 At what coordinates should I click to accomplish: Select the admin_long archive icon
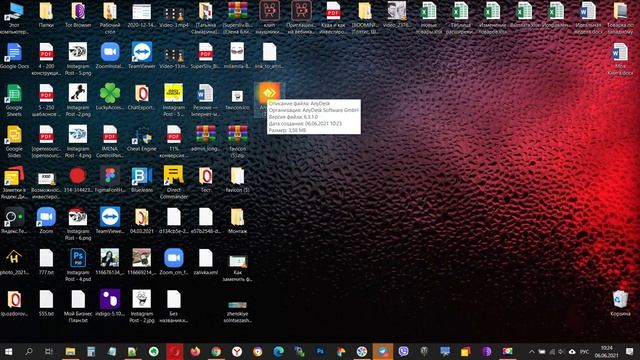point(205,135)
